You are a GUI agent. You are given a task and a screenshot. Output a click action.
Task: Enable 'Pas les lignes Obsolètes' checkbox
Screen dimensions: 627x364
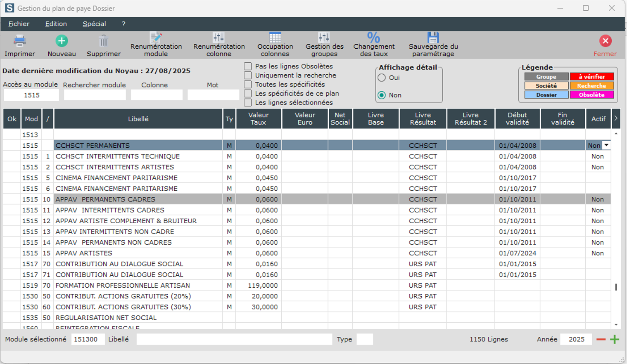point(248,66)
